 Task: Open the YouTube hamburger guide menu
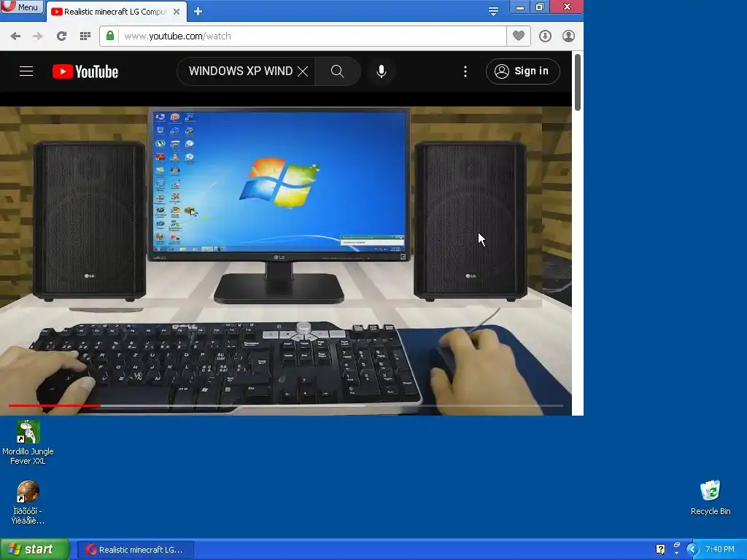click(x=26, y=71)
